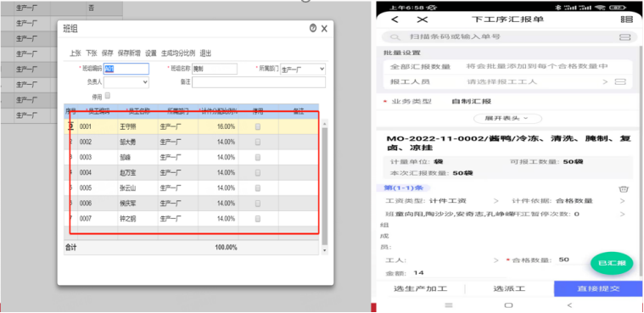The width and height of the screenshot is (644, 313).
Task: Tap the 选生产加工 button
Action: click(420, 288)
